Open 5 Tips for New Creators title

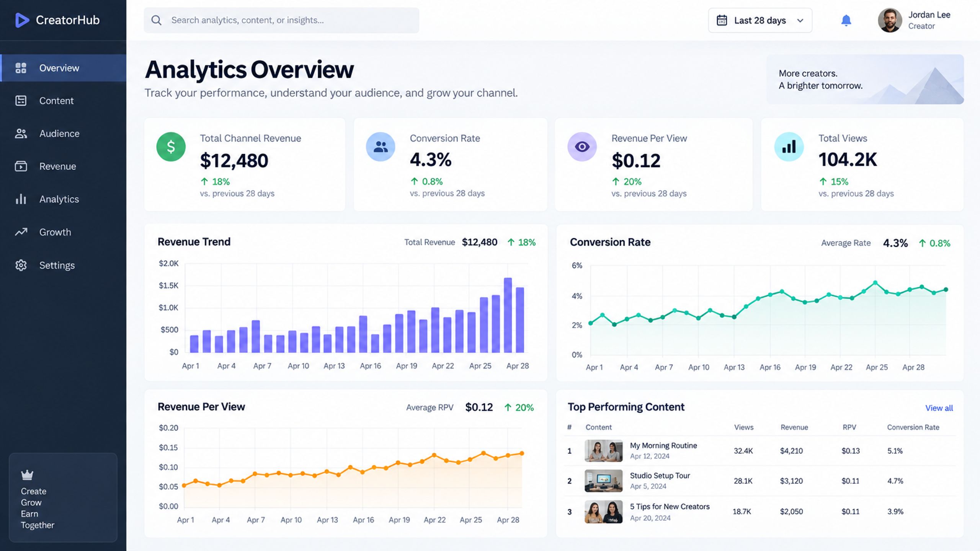[670, 507]
